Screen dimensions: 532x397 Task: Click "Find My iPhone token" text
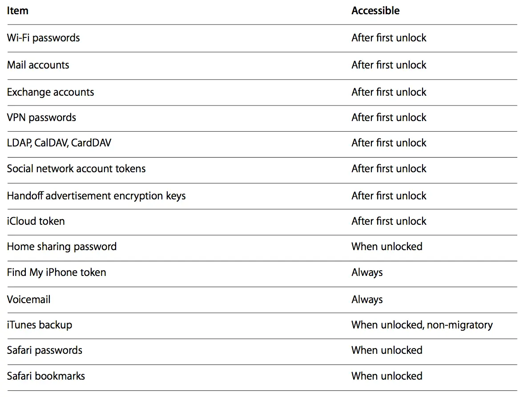click(x=56, y=272)
